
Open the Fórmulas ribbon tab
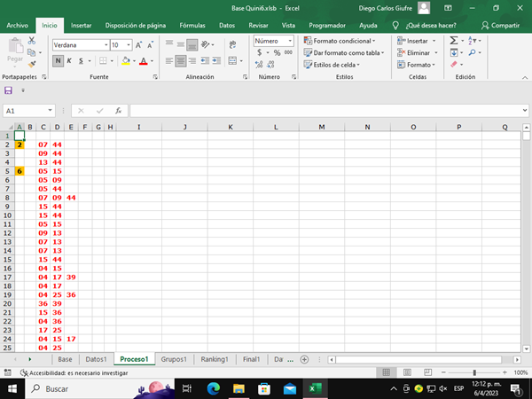[192, 26]
